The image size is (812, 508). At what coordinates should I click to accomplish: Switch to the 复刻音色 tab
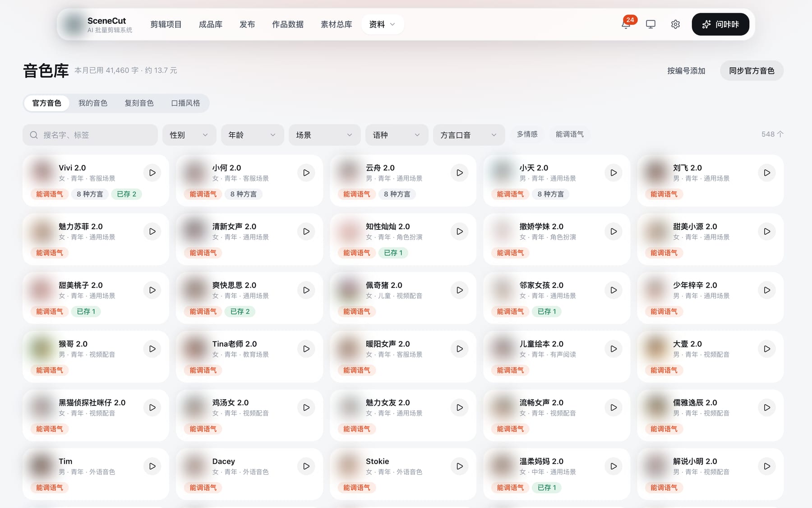139,103
